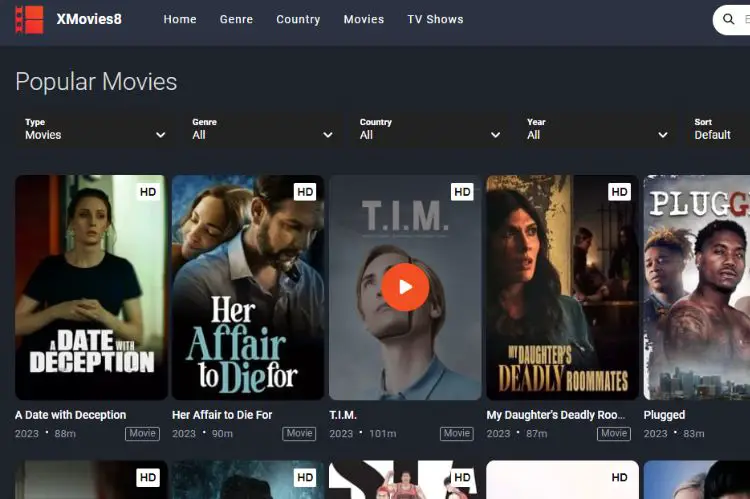The height and width of the screenshot is (499, 750).
Task: Click the My Daughter's Deadly Roommates poster
Action: pyautogui.click(x=562, y=287)
